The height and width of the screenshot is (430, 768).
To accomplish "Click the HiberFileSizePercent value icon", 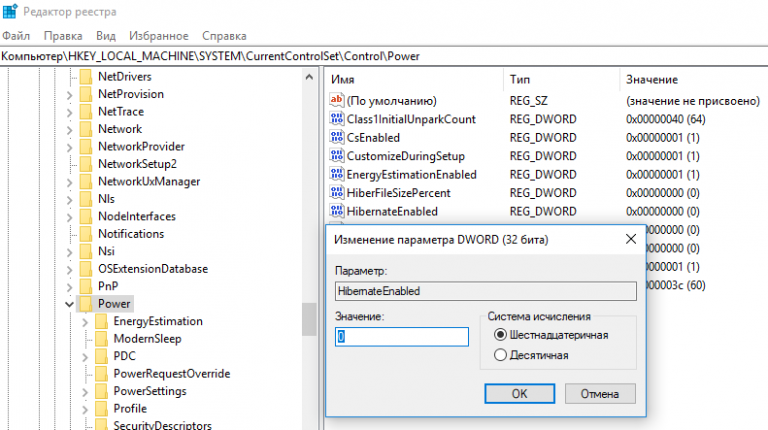I will 336,192.
